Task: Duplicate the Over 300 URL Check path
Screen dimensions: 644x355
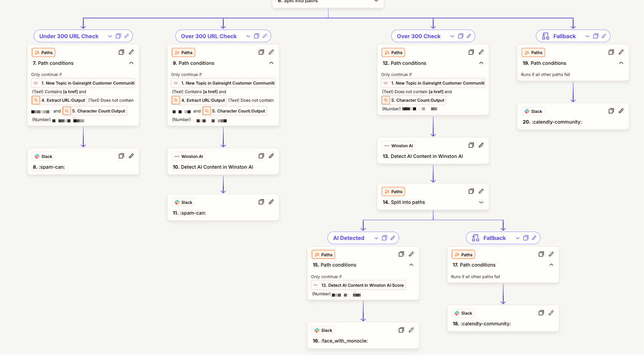Action: [256, 36]
